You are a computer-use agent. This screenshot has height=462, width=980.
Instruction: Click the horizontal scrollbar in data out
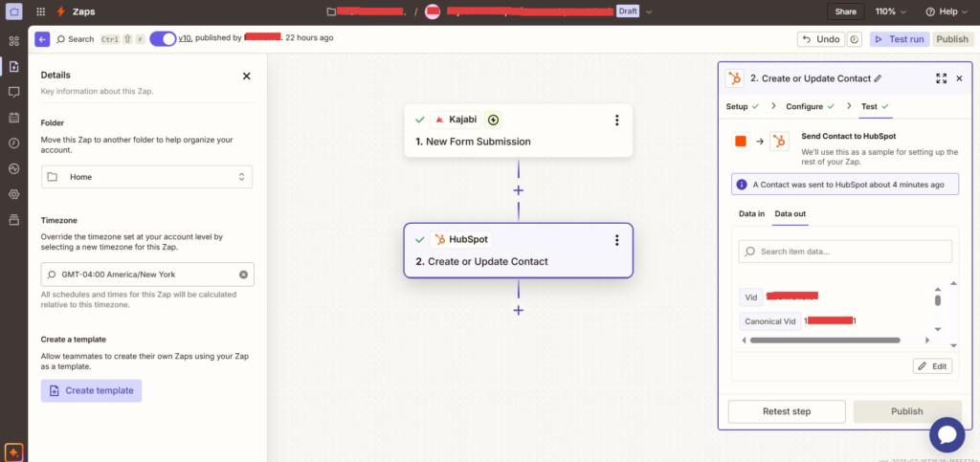pyautogui.click(x=824, y=341)
